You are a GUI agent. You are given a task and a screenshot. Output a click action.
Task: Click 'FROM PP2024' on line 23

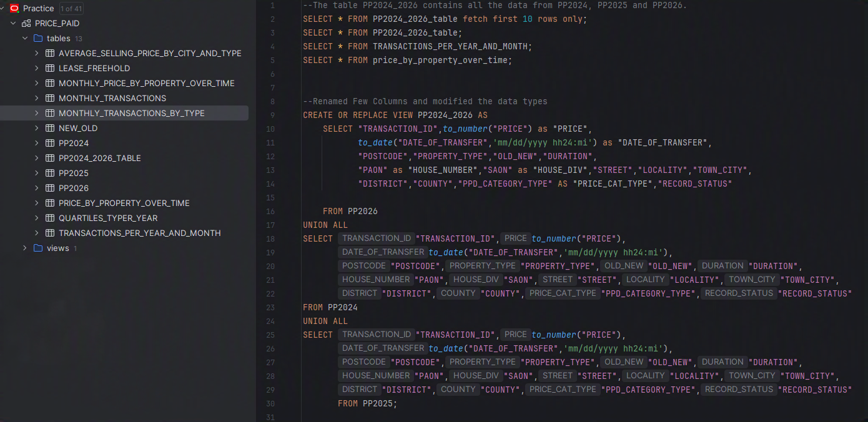(330, 307)
